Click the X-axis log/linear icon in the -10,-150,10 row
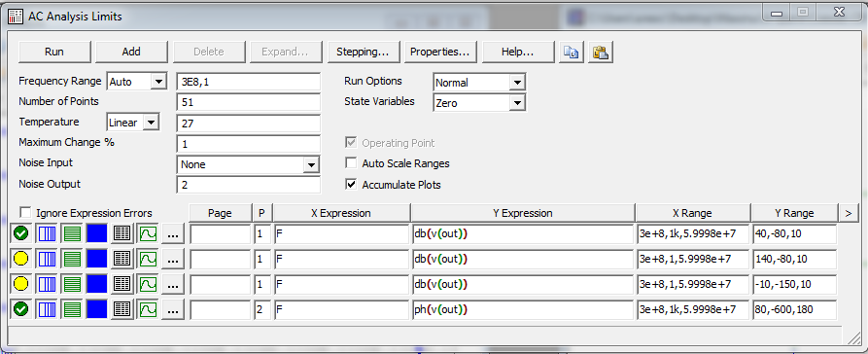 click(47, 284)
